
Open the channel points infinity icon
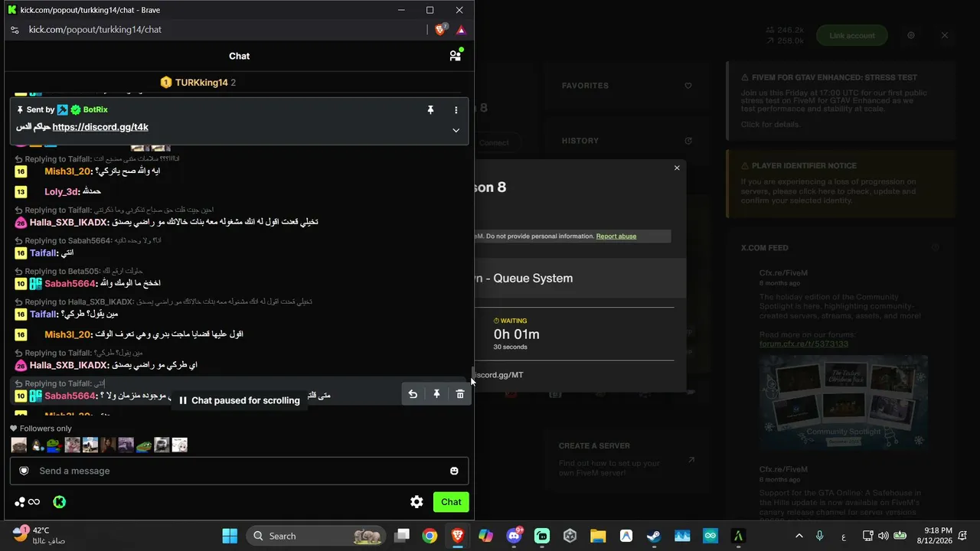coord(28,502)
